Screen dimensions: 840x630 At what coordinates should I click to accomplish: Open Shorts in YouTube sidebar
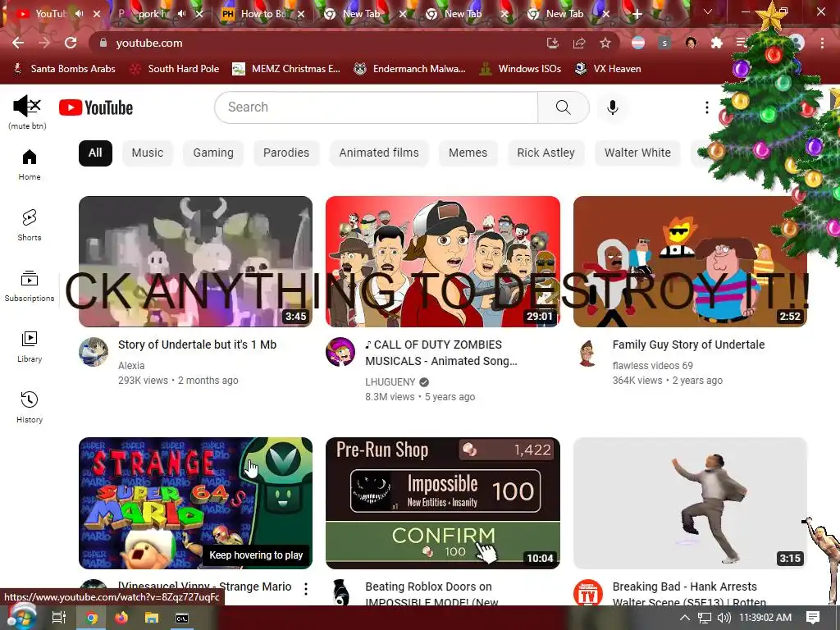click(x=30, y=225)
